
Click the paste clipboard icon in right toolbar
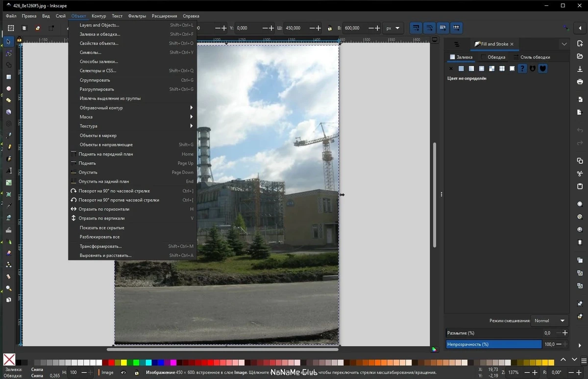click(580, 186)
